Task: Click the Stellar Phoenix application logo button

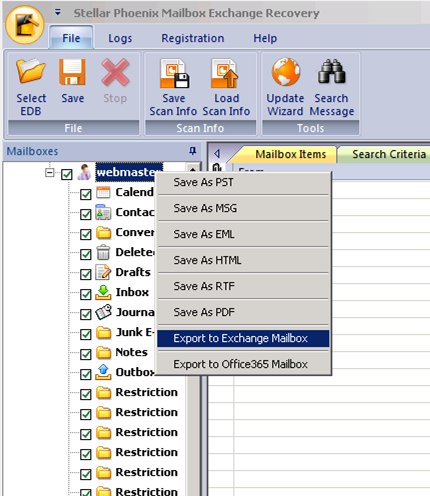Action: pos(25,25)
